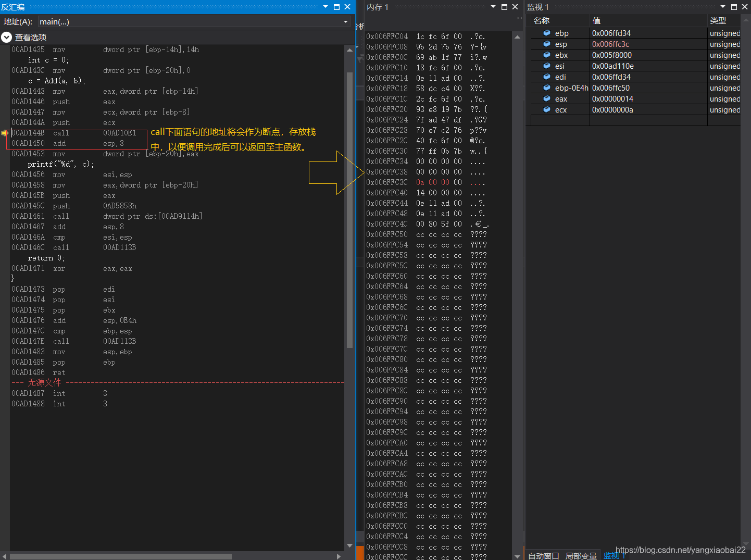This screenshot has width=751, height=560.
Task: Close the 内存 1 memory panel
Action: tap(515, 7)
